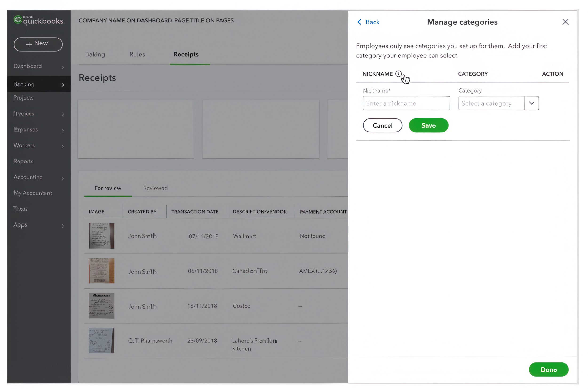Viewport: 588px width, 389px height.
Task: Expand the Expenses sidebar chevron
Action: pos(63,131)
